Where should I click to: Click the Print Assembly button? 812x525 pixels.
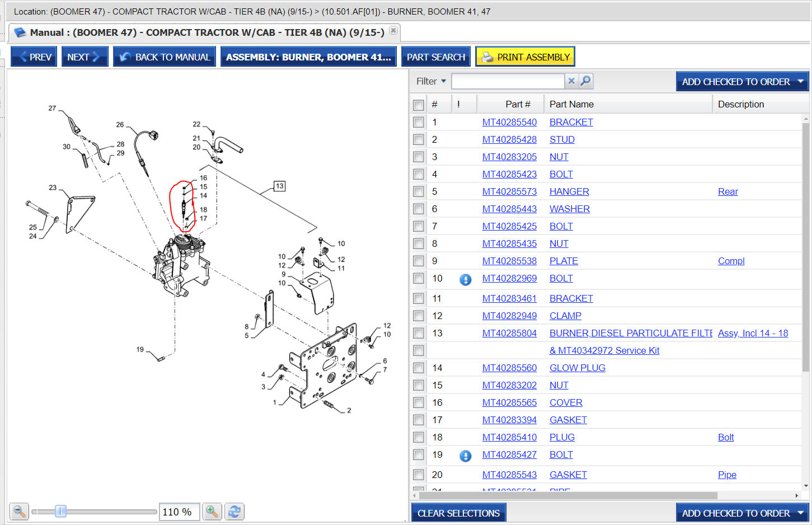point(525,57)
